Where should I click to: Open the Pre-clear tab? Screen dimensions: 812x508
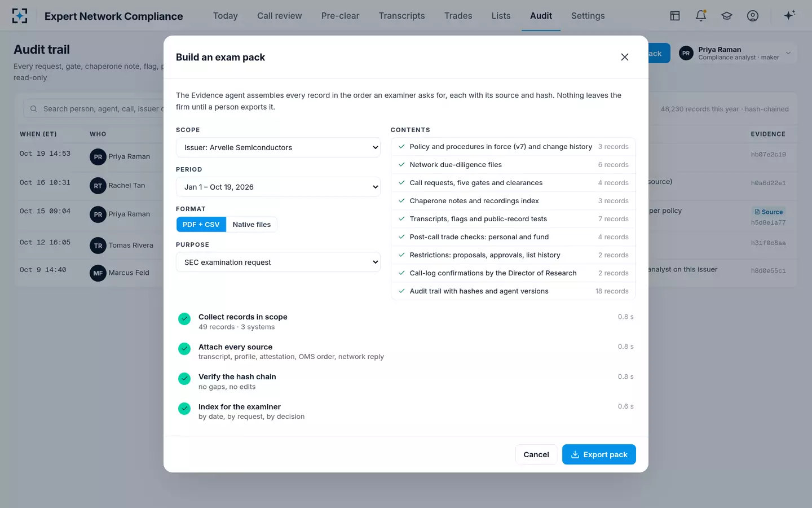tap(340, 16)
